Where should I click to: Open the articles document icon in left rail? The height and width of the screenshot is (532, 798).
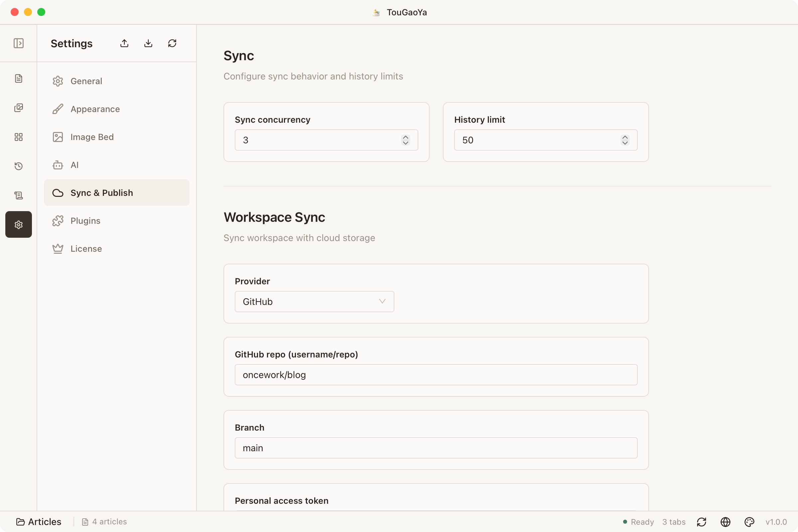[x=19, y=79]
